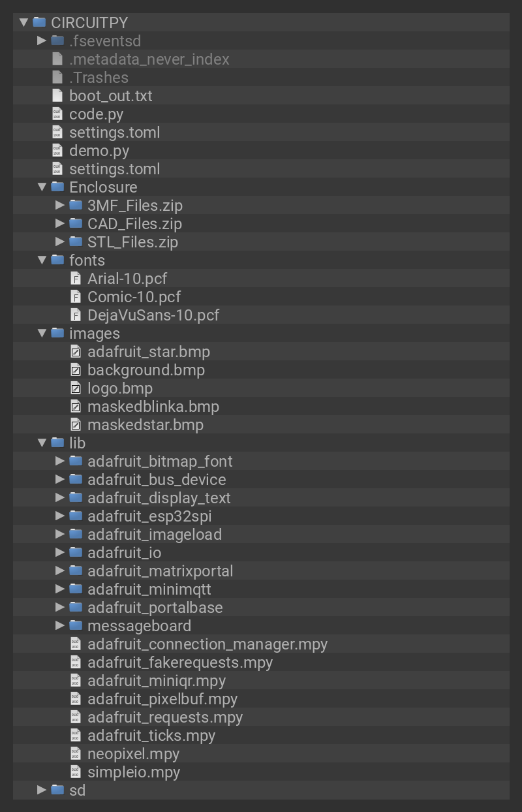Click the folder icon beside CAD_Files.zip
The width and height of the screenshot is (522, 812).
tap(76, 224)
